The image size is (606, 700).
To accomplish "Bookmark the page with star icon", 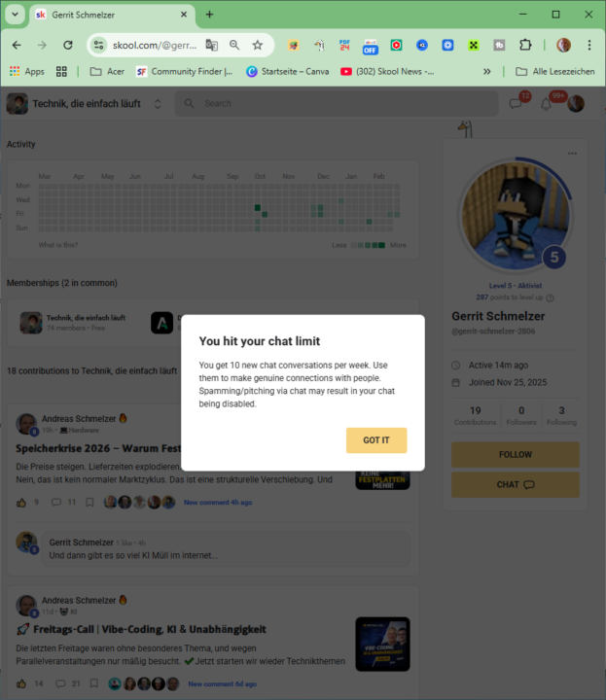I will (x=258, y=45).
